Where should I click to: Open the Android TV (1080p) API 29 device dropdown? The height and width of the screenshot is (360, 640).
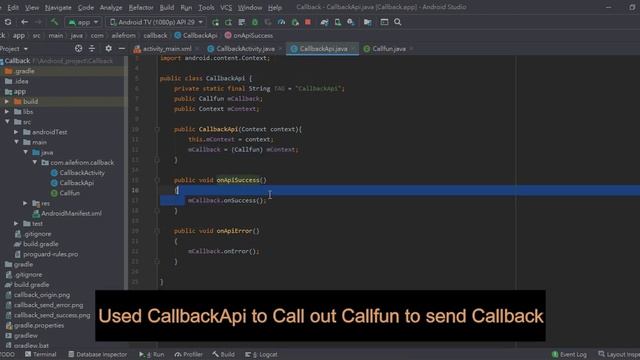point(156,22)
